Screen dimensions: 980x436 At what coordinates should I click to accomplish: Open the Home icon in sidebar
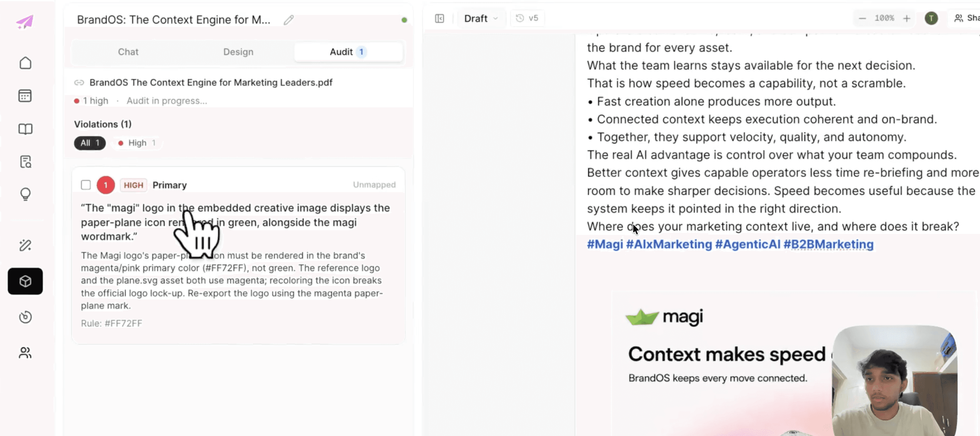(25, 63)
